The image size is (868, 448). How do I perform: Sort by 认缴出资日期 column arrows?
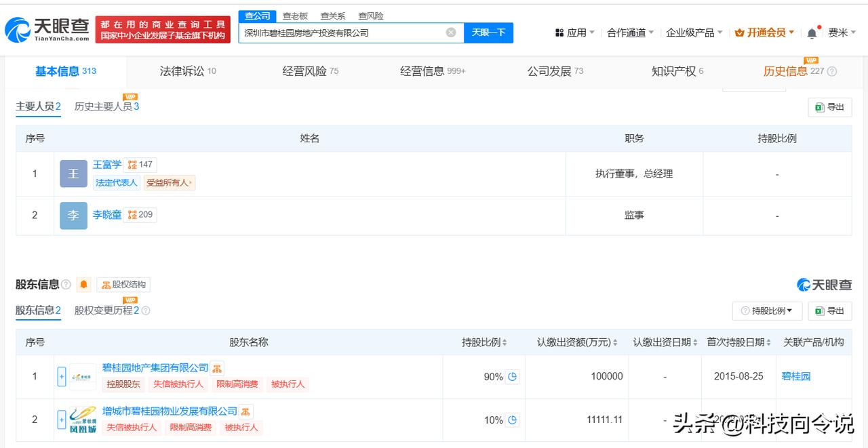pos(695,343)
